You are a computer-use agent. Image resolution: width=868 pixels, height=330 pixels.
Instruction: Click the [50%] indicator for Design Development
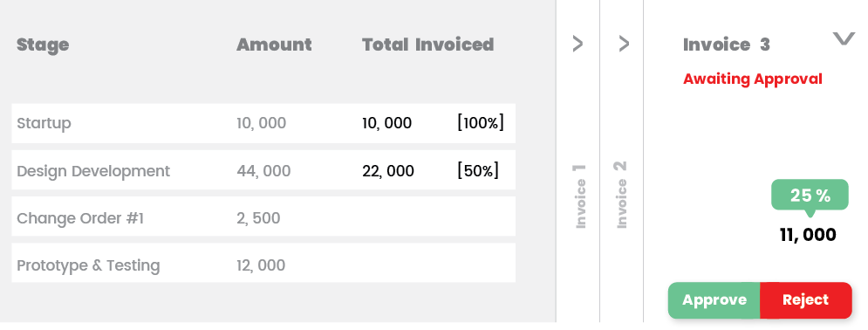click(478, 170)
